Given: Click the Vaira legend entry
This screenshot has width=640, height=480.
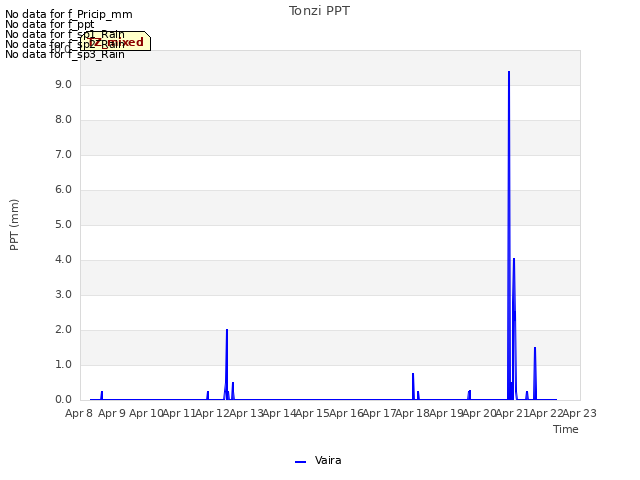Looking at the screenshot, I should [318, 460].
